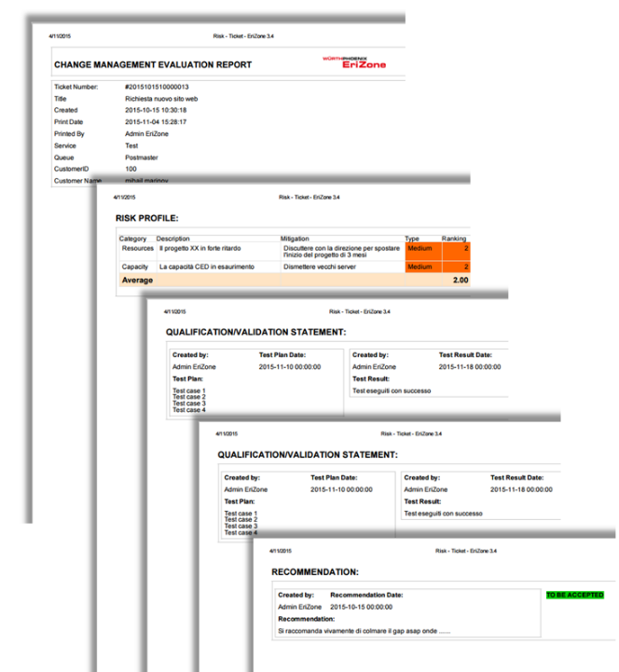Click the 'Ticket Number:' label

click(76, 87)
